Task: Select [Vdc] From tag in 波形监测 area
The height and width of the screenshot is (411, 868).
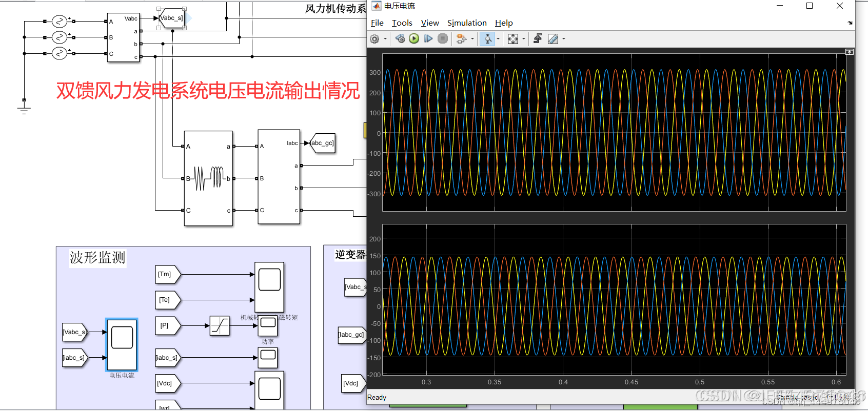Action: [168, 383]
